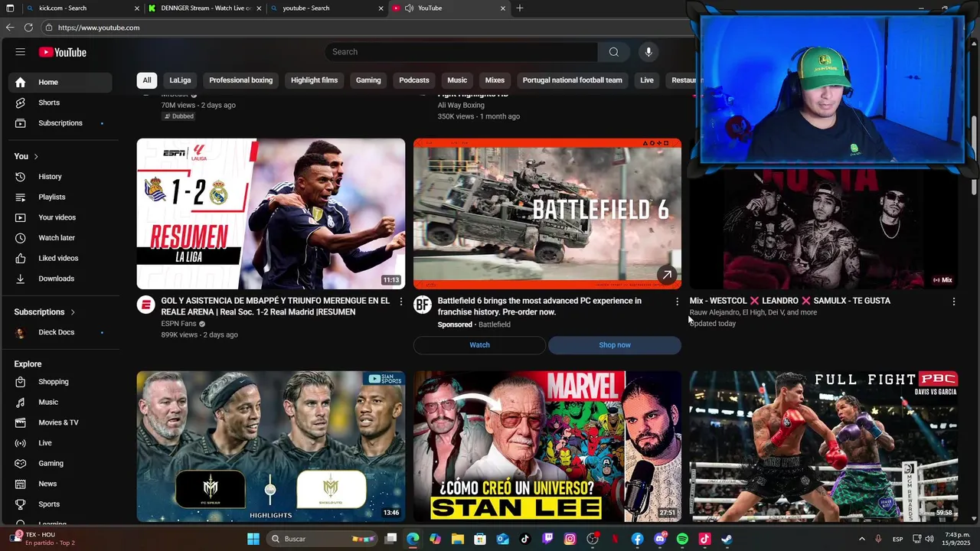Viewport: 980px width, 551px height.
Task: Click the taskbar Buscar search box
Action: pyautogui.click(x=322, y=539)
